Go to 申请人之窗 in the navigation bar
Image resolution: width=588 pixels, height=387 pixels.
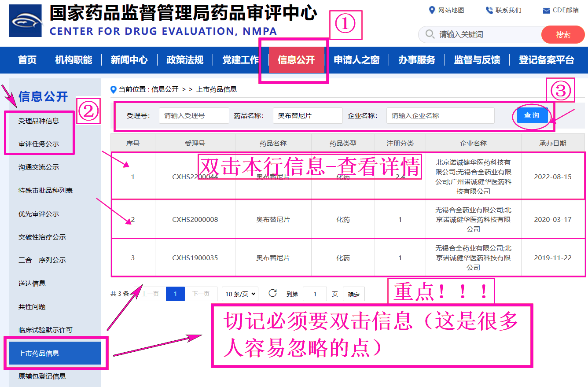click(356, 60)
